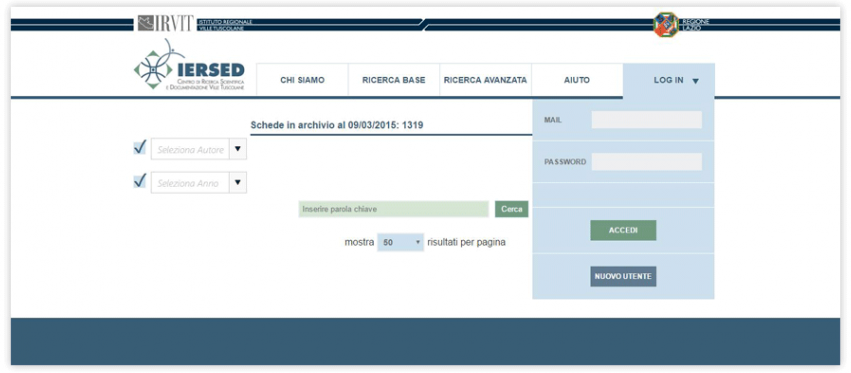Switch to RICERCA AVANZATA
Image resolution: width=851 pixels, height=373 pixels.
tap(485, 80)
